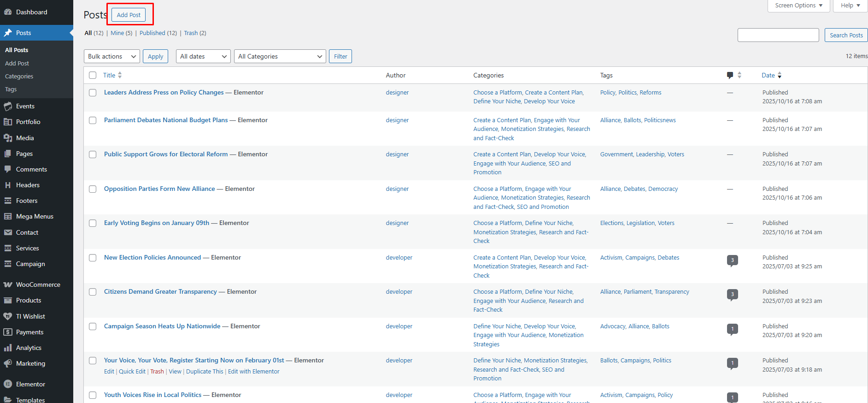Viewport: 868px width, 403px height.
Task: Click the comments bubble column header icon
Action: tap(730, 75)
